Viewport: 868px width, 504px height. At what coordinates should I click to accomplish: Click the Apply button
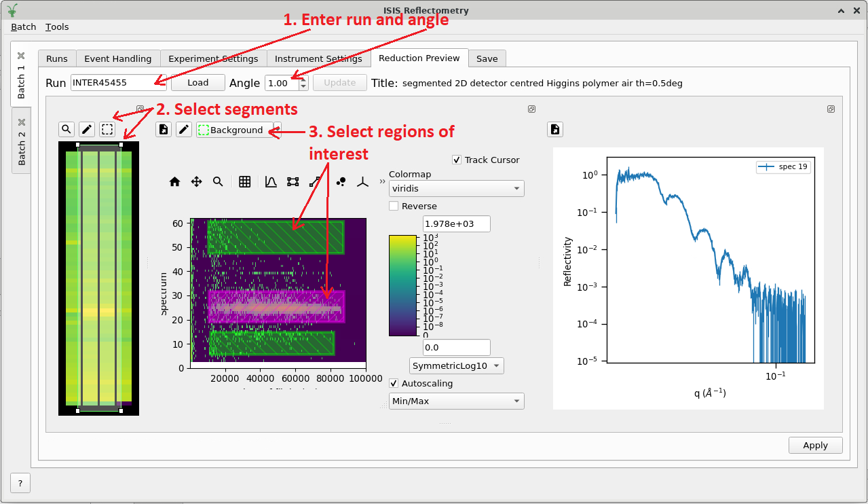(815, 446)
